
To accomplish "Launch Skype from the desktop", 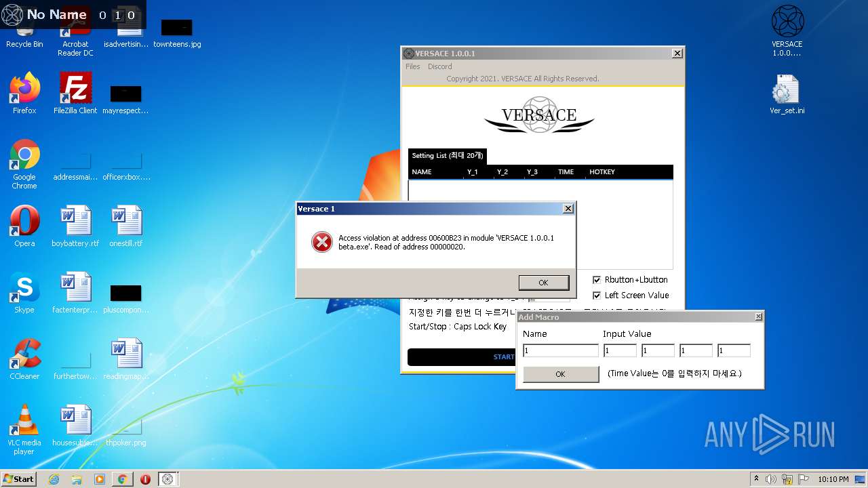I will tap(24, 293).
